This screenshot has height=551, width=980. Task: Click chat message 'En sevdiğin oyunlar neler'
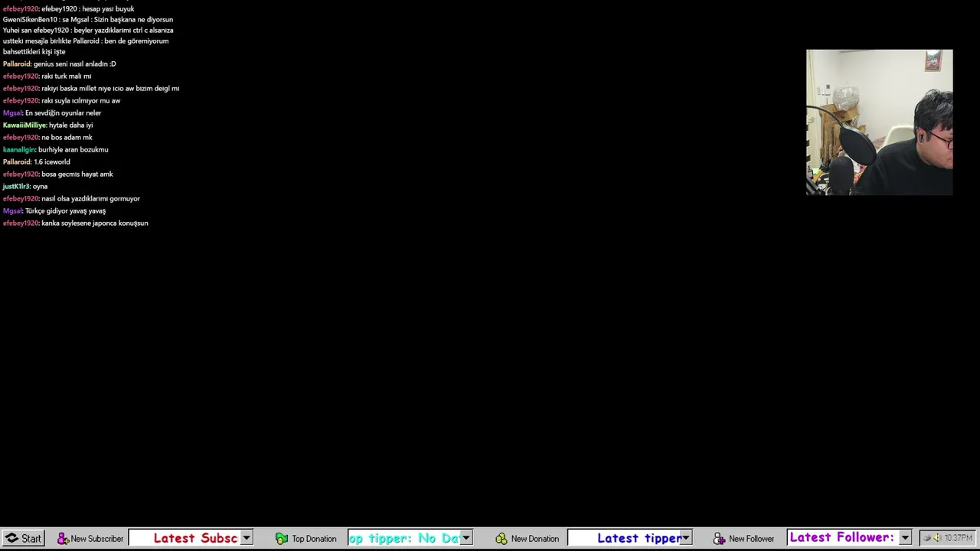[x=63, y=112]
